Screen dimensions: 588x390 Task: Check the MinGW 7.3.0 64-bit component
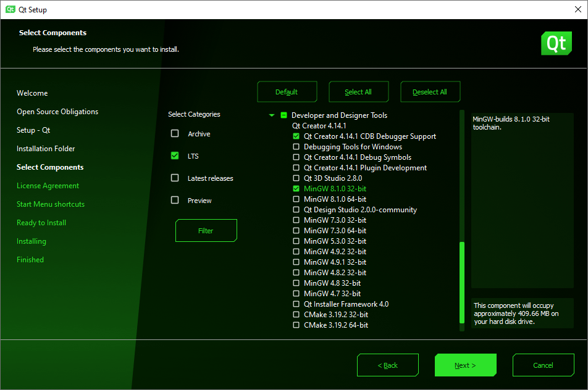pyautogui.click(x=296, y=230)
